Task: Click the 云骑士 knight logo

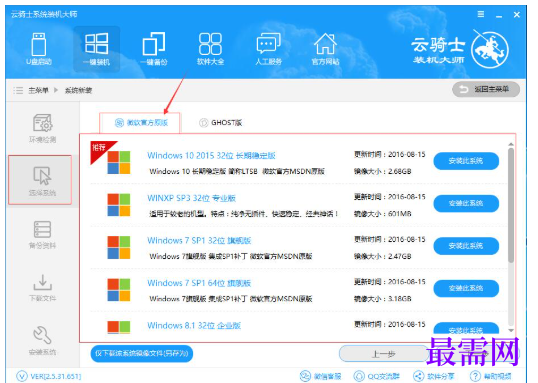Action: [490, 50]
